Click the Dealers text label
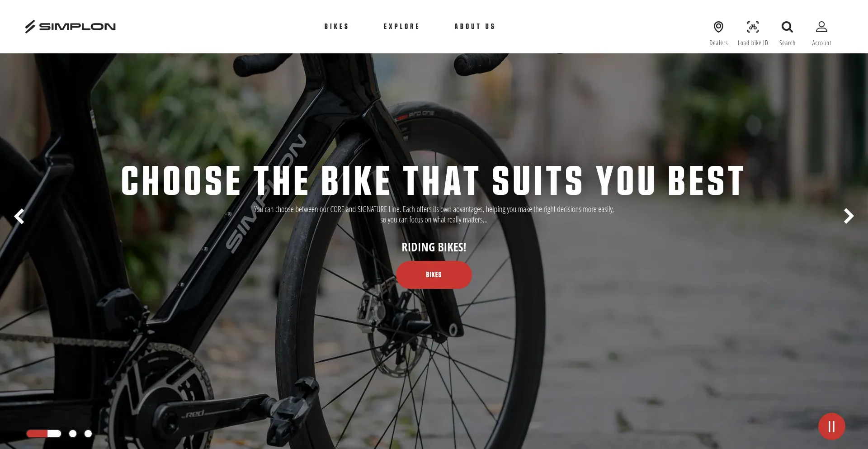The height and width of the screenshot is (449, 868). pyautogui.click(x=718, y=43)
